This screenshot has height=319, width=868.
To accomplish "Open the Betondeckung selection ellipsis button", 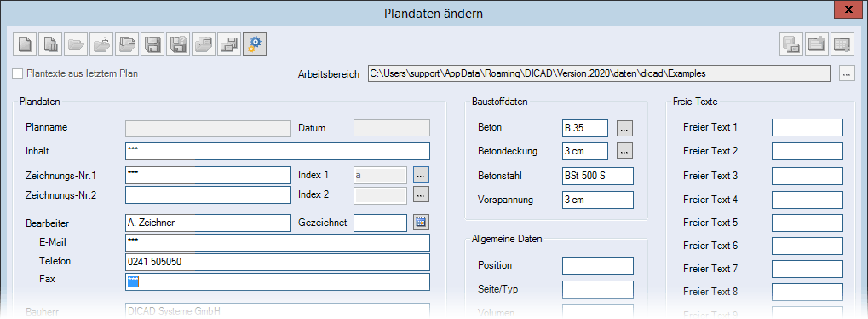I will [x=624, y=151].
